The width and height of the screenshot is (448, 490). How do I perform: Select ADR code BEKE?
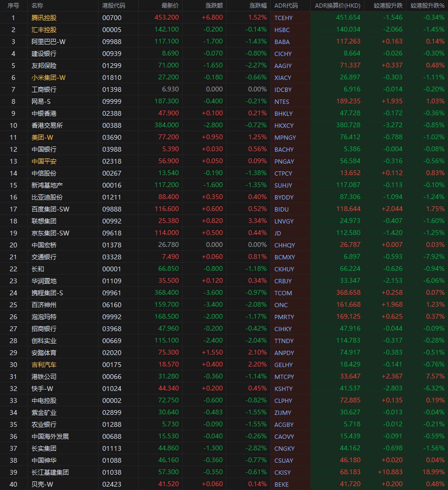(281, 484)
